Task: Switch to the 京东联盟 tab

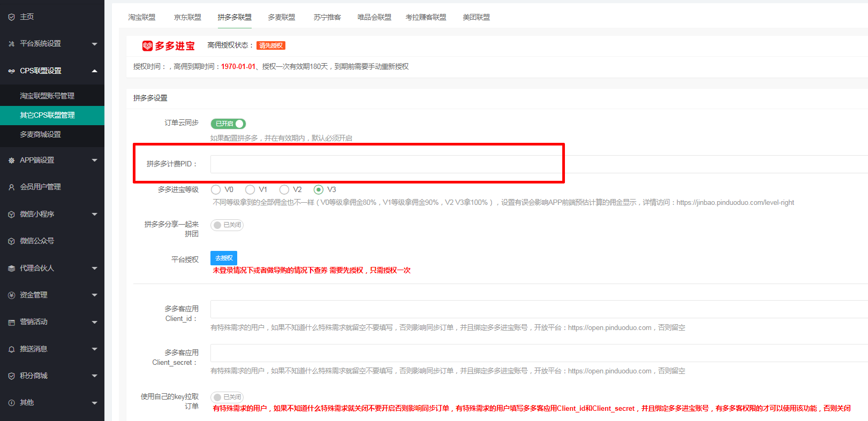Action: [x=187, y=17]
